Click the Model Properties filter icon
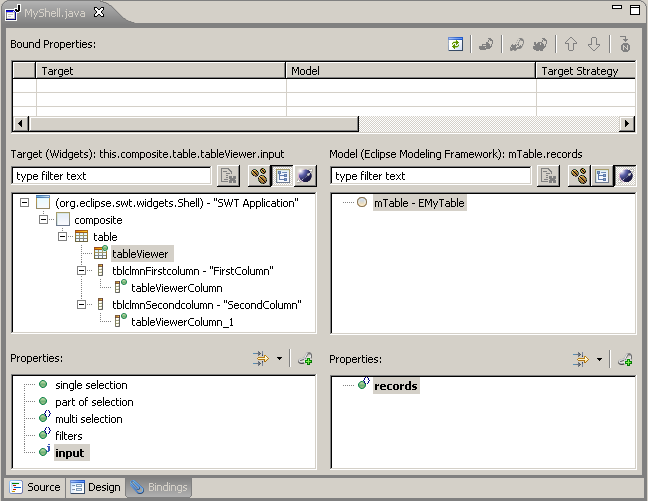 (581, 359)
